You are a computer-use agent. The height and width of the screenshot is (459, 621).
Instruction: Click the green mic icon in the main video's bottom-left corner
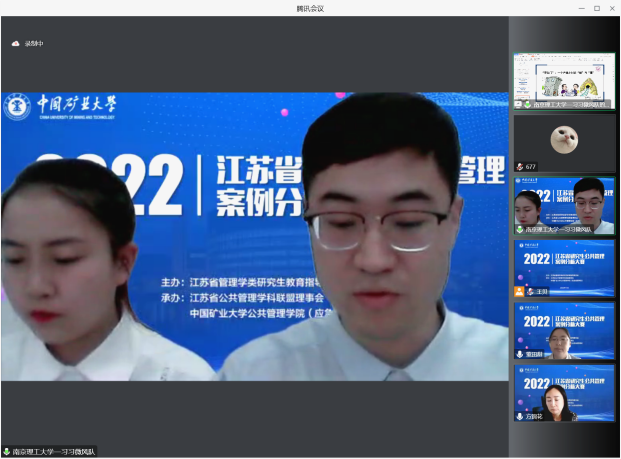(7, 452)
